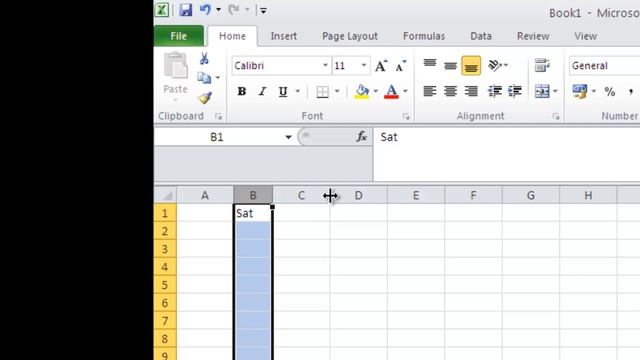The height and width of the screenshot is (360, 640).
Task: Select Middle Align icon
Action: pyautogui.click(x=450, y=65)
